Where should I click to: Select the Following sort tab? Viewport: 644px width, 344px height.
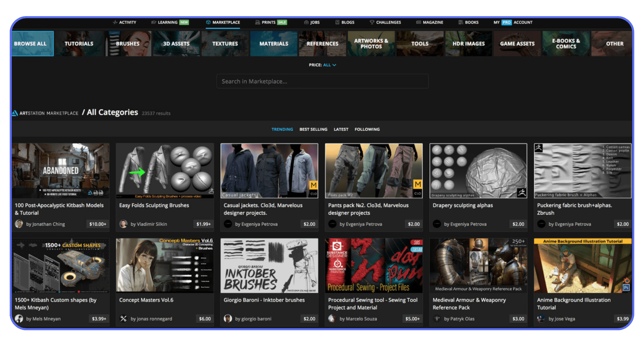(x=367, y=129)
